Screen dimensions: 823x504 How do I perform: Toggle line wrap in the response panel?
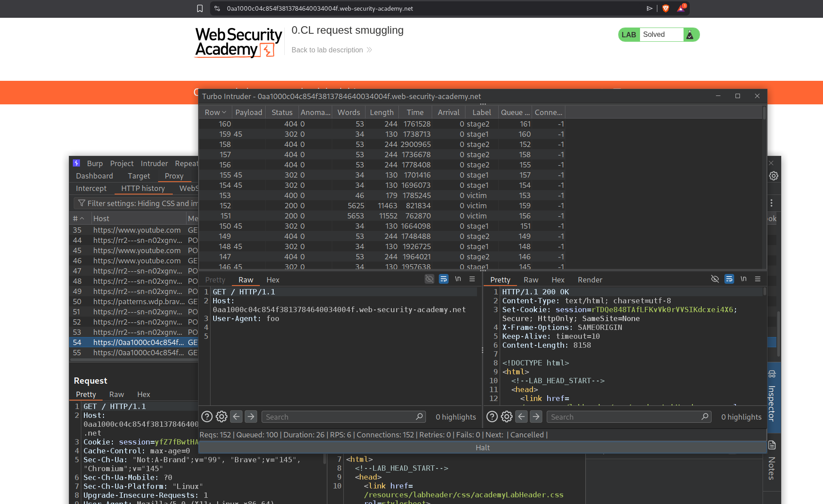point(729,279)
